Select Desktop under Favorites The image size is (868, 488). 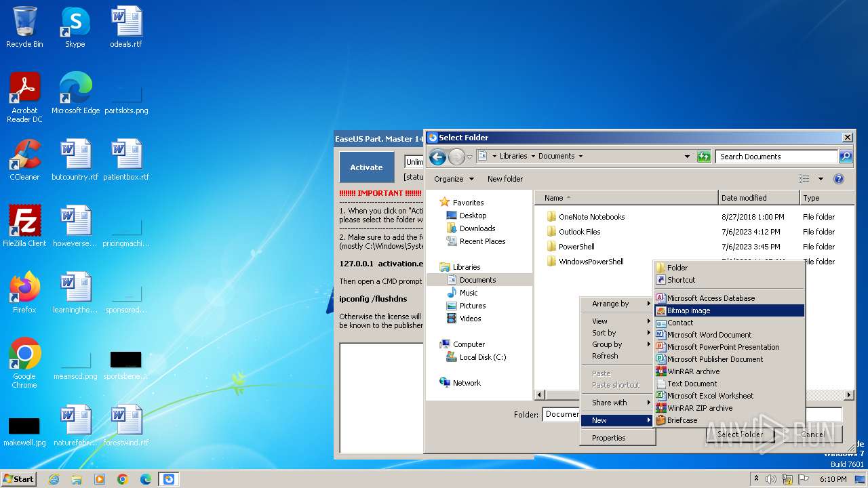tap(473, 216)
